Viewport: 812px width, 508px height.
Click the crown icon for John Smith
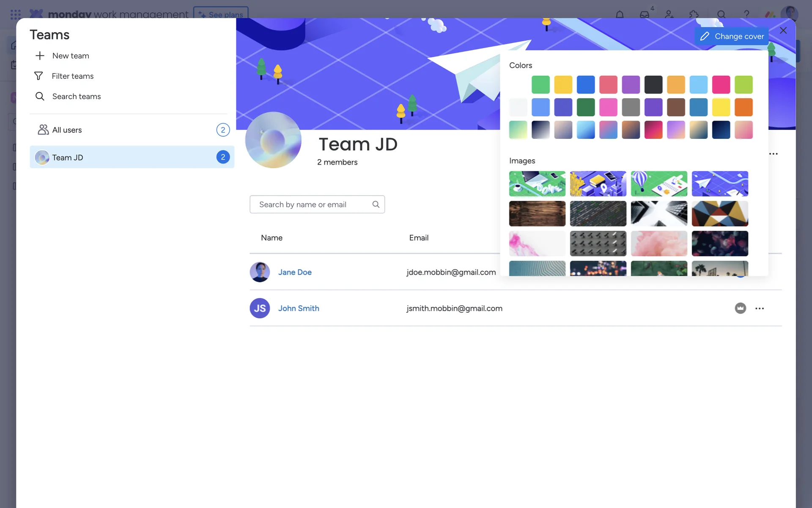tap(740, 308)
